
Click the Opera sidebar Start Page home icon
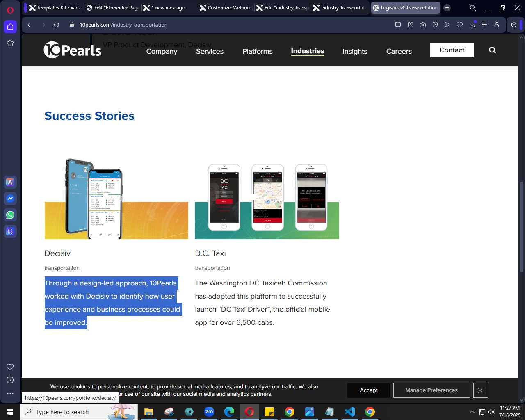coord(10,27)
